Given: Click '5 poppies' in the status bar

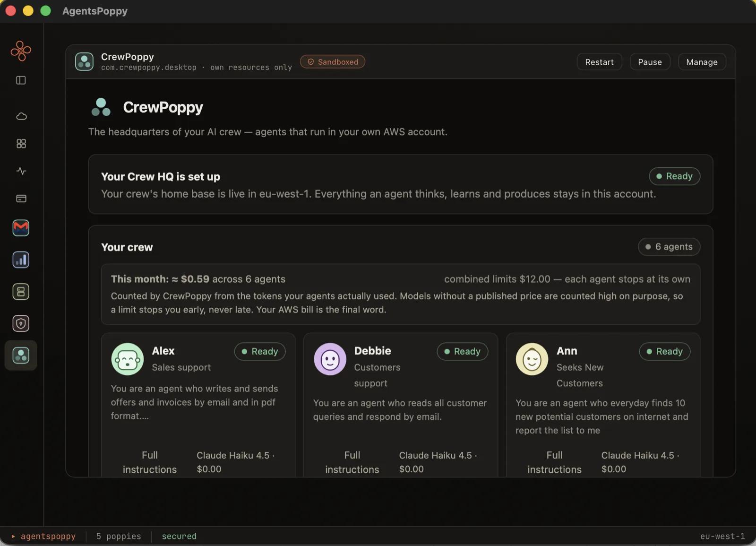Looking at the screenshot, I should pos(119,536).
